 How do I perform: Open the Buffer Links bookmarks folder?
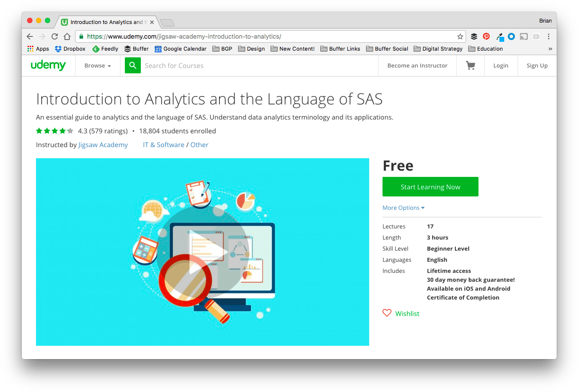(340, 49)
